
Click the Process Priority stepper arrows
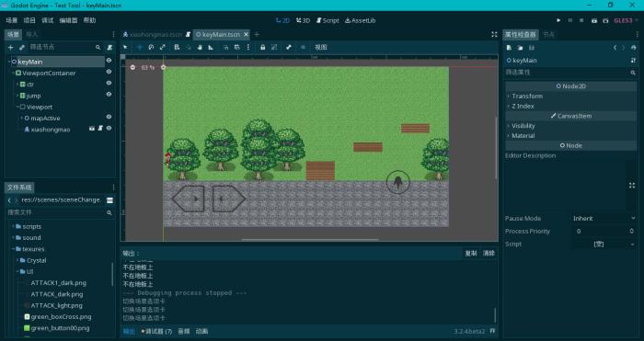(632, 231)
